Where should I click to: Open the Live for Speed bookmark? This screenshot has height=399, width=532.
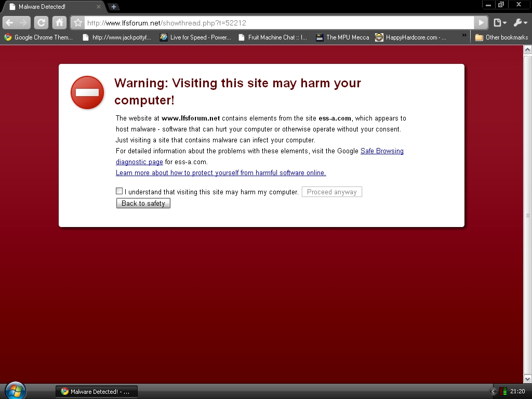click(x=195, y=37)
